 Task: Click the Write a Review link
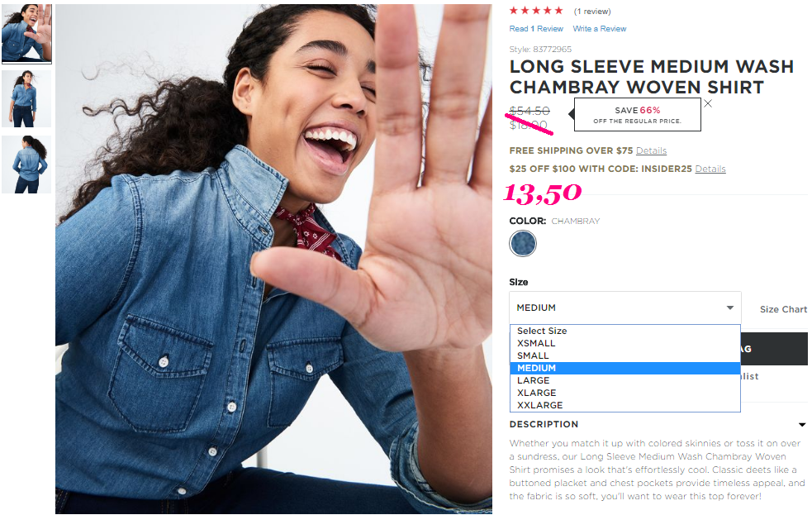599,29
